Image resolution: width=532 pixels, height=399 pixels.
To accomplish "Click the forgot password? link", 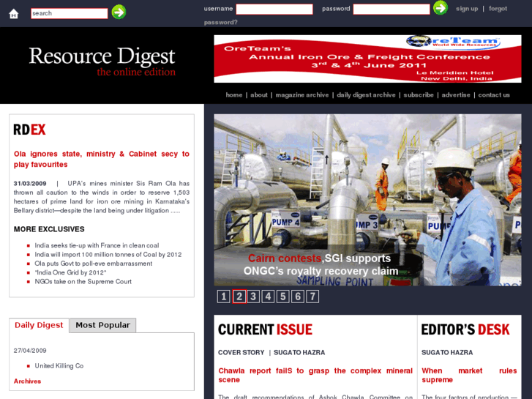I will tap(498, 9).
